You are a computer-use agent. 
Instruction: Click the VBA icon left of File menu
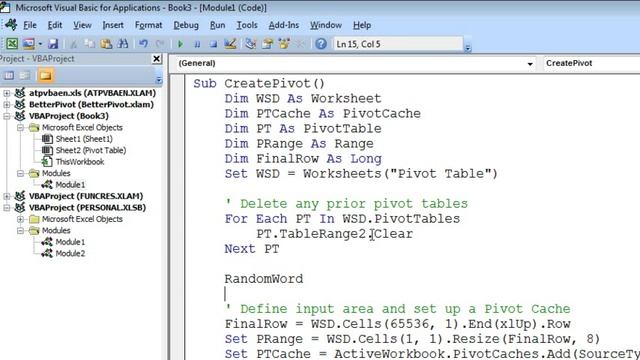(x=11, y=25)
